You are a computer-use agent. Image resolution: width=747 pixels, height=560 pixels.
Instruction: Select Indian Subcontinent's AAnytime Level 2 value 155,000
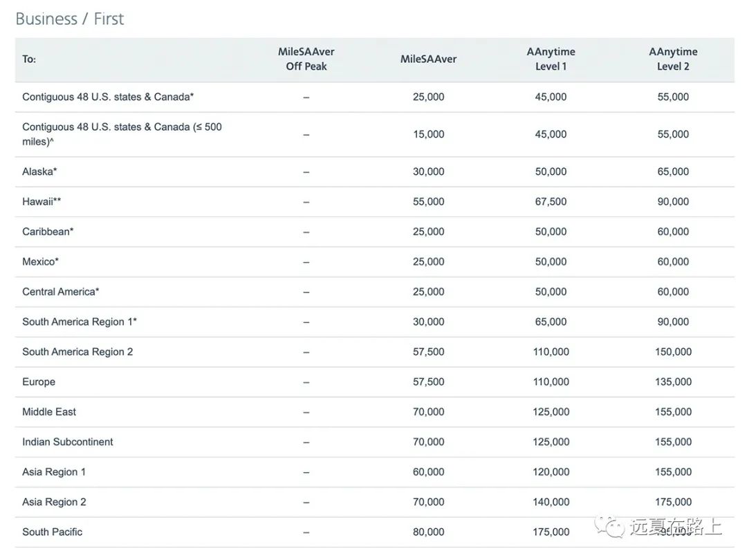pyautogui.click(x=673, y=441)
